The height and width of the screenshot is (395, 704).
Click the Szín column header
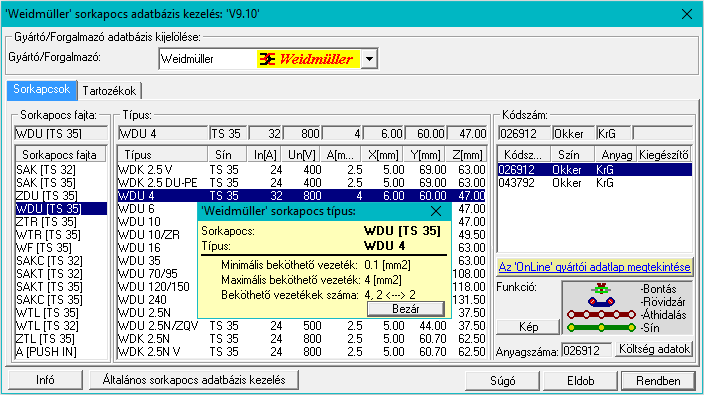(573, 155)
